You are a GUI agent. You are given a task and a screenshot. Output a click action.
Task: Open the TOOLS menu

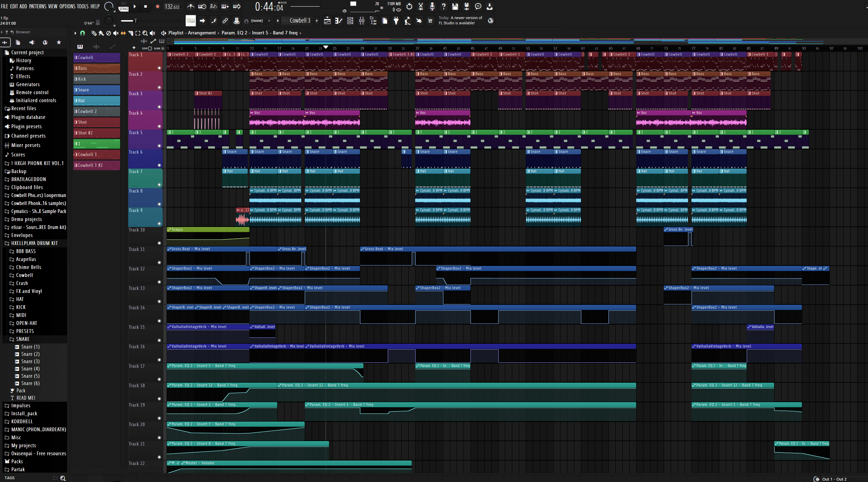(83, 6)
